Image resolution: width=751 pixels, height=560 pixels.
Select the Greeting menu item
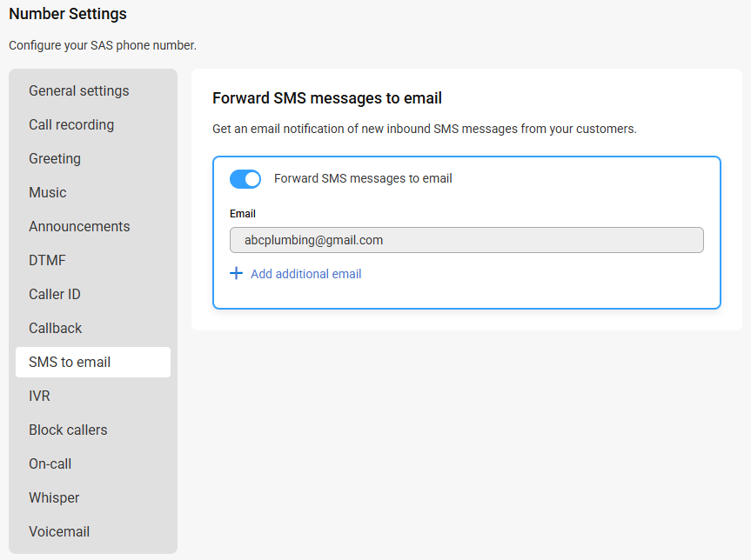click(93, 159)
